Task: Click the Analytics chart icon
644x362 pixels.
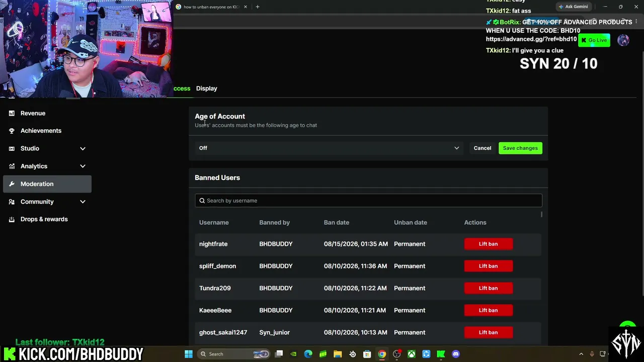Action: 12,166
